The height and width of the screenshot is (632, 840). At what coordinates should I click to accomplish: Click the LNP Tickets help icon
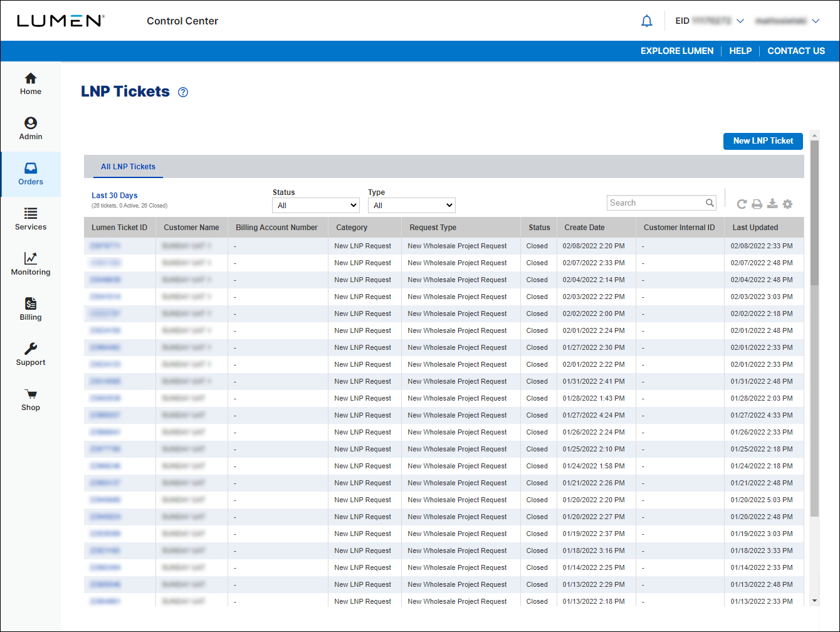point(183,92)
